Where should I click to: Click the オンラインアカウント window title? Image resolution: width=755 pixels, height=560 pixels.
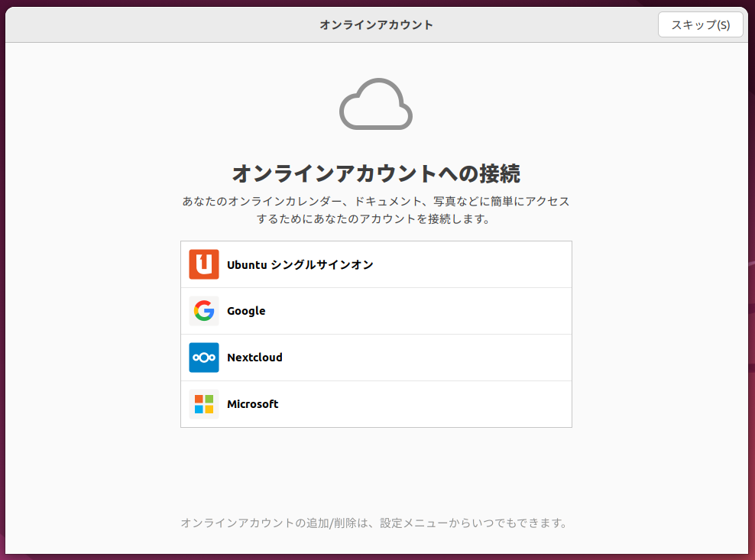tap(377, 24)
